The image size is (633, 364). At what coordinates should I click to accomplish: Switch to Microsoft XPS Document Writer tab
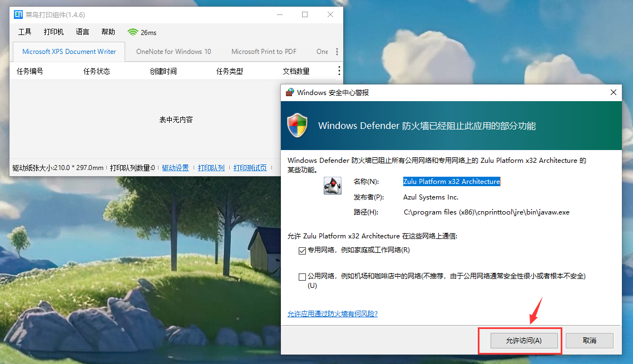[69, 52]
